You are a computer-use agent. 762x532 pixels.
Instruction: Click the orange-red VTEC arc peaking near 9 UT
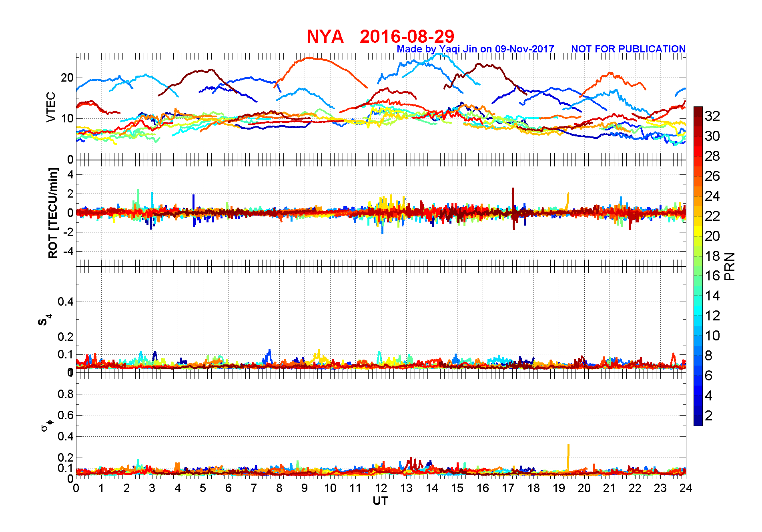321,72
